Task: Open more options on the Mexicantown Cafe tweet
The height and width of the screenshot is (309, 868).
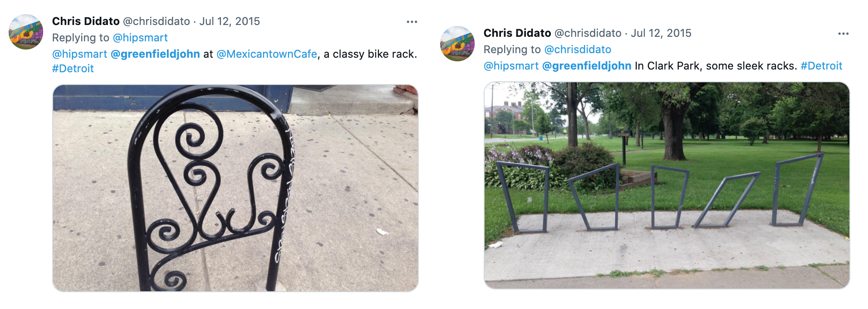Action: [x=412, y=22]
